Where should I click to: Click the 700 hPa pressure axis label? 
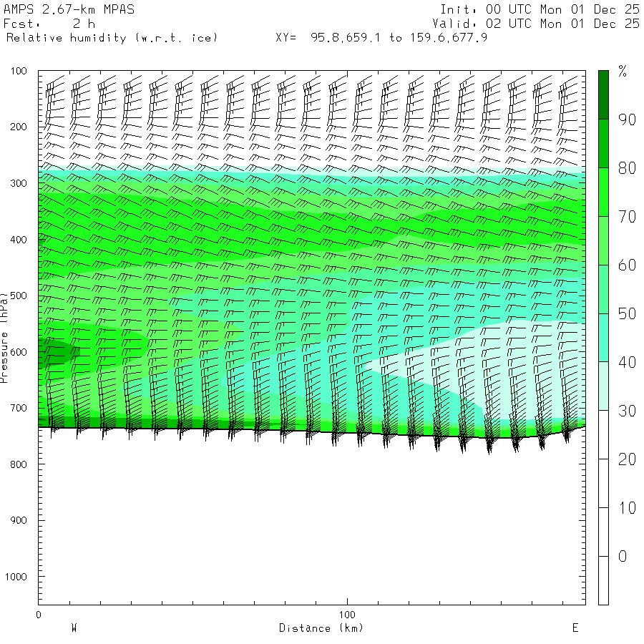(x=19, y=408)
